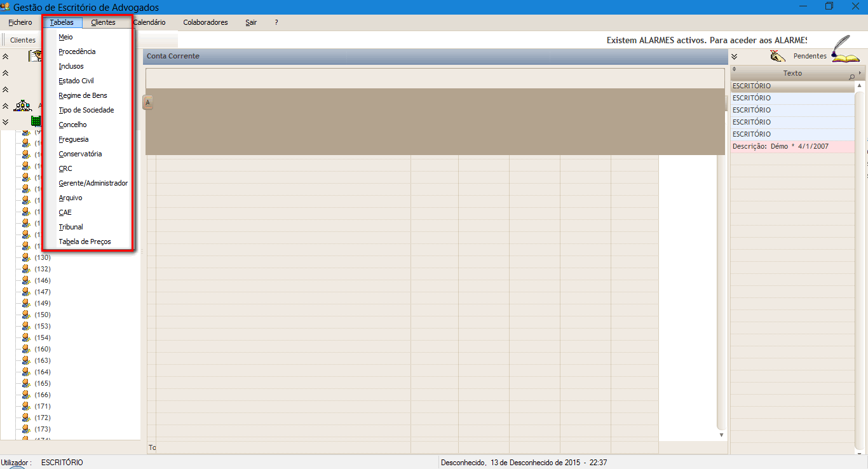
Task: Click the green calculator icon in left panel
Action: (36, 121)
